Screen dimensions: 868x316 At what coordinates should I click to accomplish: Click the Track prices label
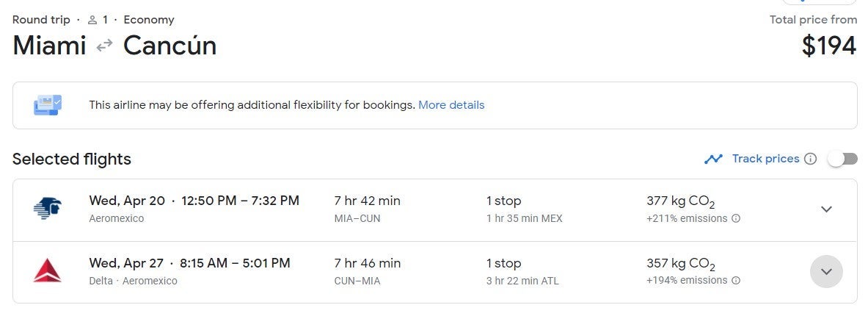coord(765,159)
